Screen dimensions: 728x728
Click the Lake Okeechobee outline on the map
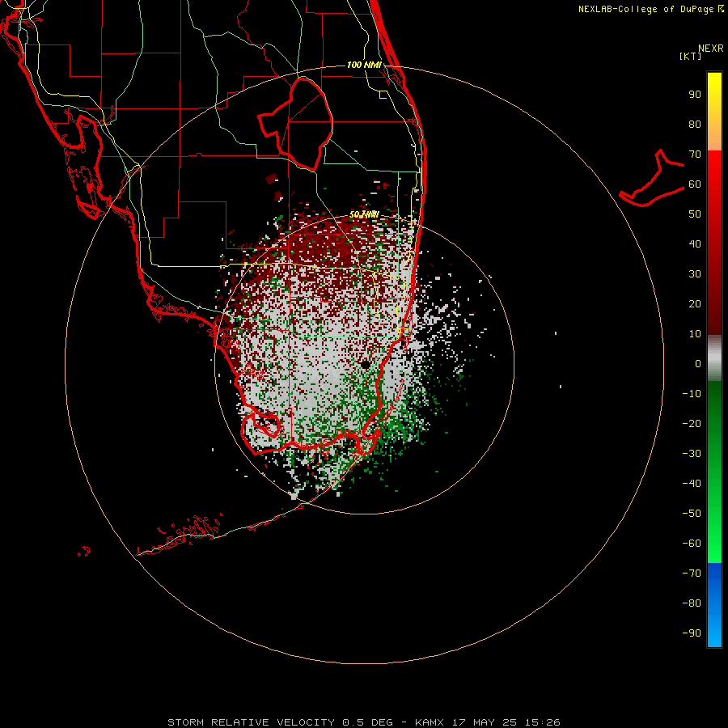[x=296, y=124]
